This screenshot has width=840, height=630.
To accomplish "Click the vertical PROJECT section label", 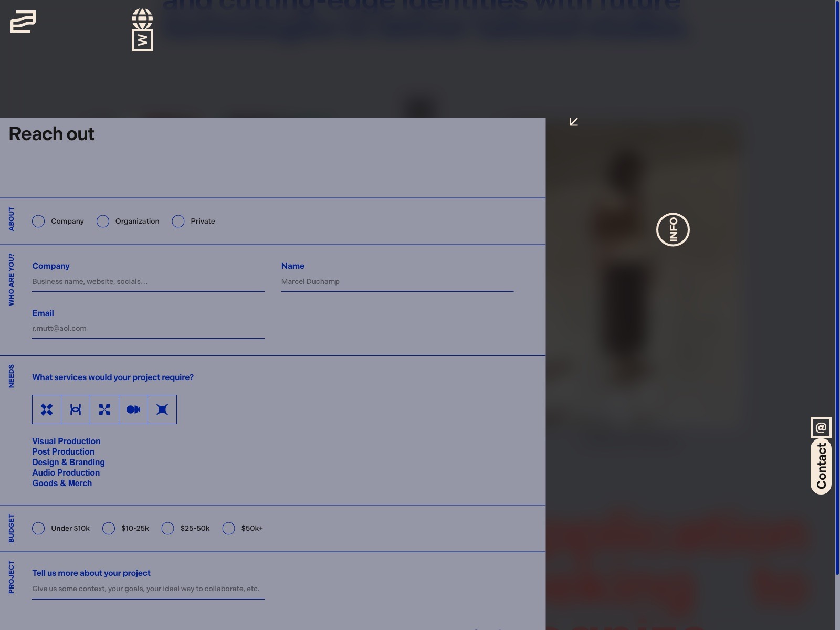I will click(x=12, y=577).
